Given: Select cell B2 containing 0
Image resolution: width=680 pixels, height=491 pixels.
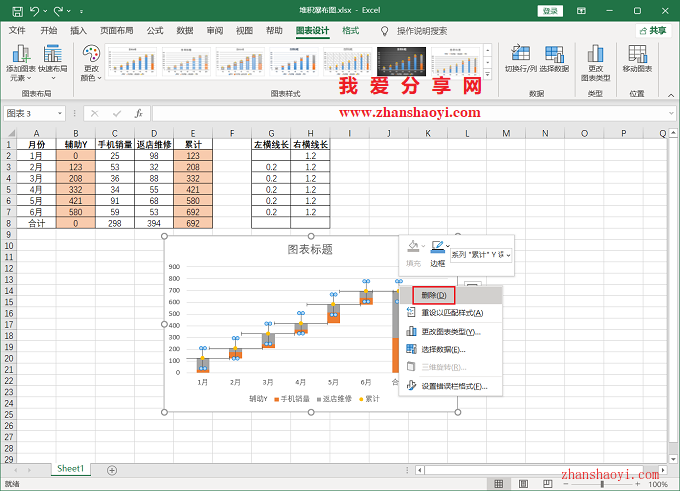Looking at the screenshot, I should (x=75, y=156).
